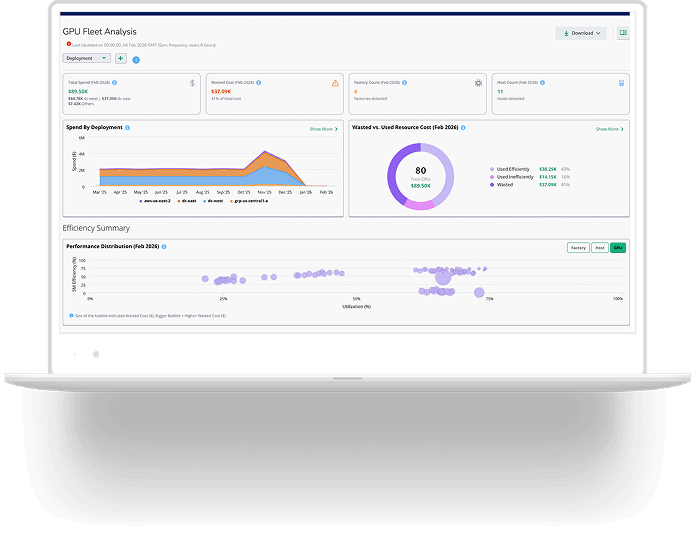Click the $37.09K wasted cost value
The height and width of the screenshot is (534, 691).
coord(221,92)
